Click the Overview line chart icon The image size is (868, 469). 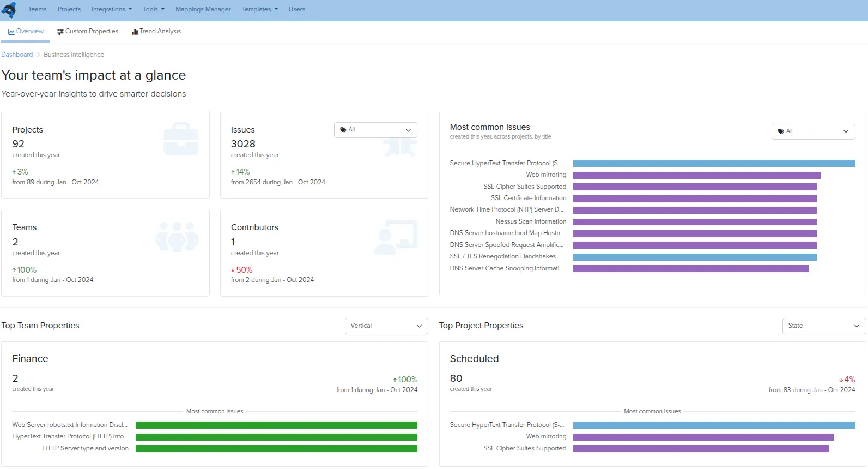tap(11, 32)
